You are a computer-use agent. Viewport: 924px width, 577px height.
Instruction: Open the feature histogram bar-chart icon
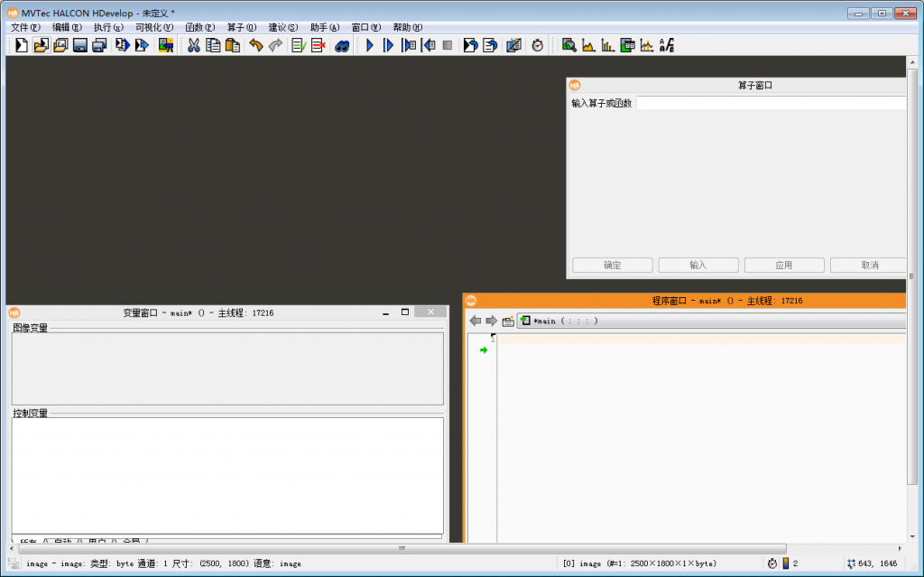[607, 45]
